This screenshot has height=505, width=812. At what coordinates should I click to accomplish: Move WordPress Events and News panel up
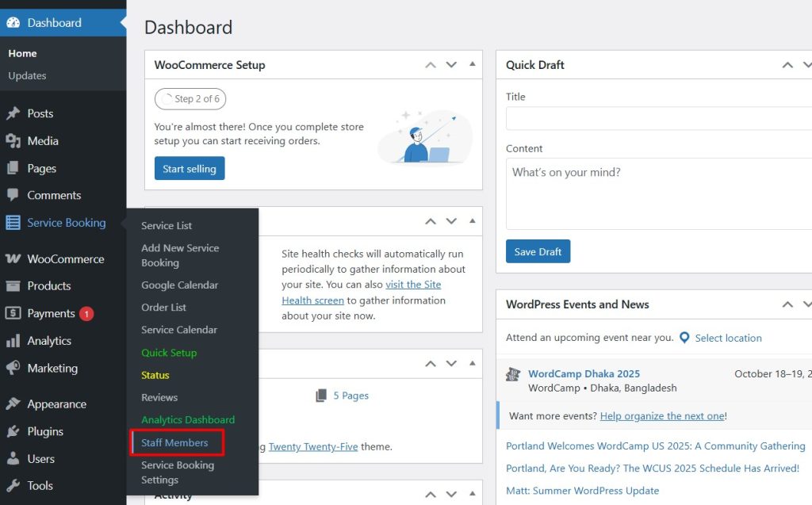(x=787, y=304)
